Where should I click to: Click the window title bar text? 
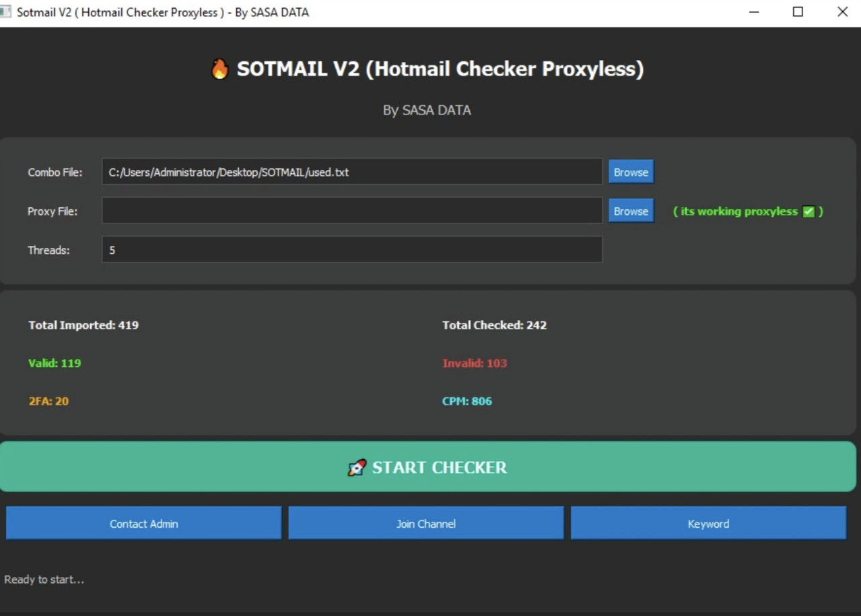pyautogui.click(x=163, y=12)
